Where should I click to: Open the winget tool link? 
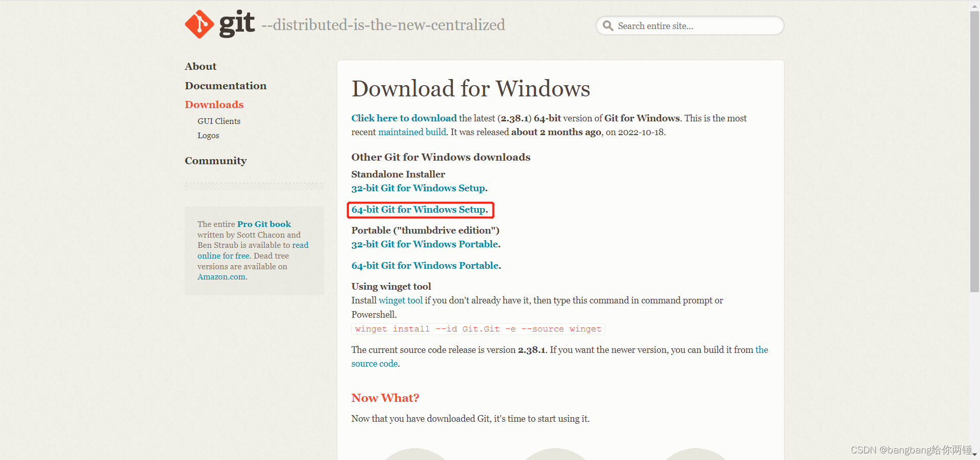[400, 300]
